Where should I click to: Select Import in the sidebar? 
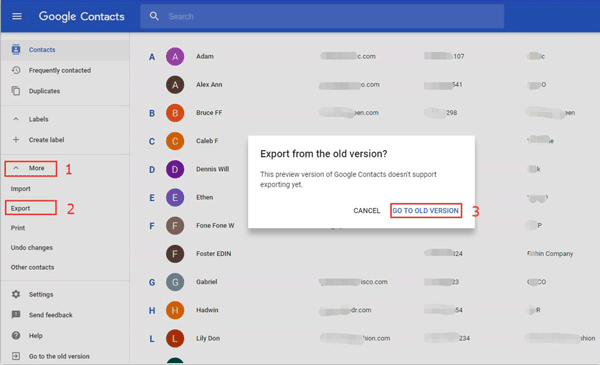(x=21, y=189)
